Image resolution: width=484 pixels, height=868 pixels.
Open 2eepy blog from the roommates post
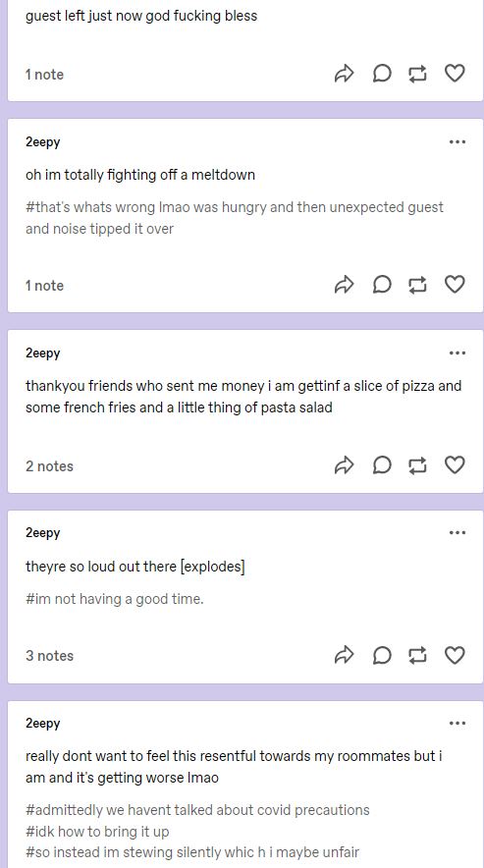[x=42, y=724]
